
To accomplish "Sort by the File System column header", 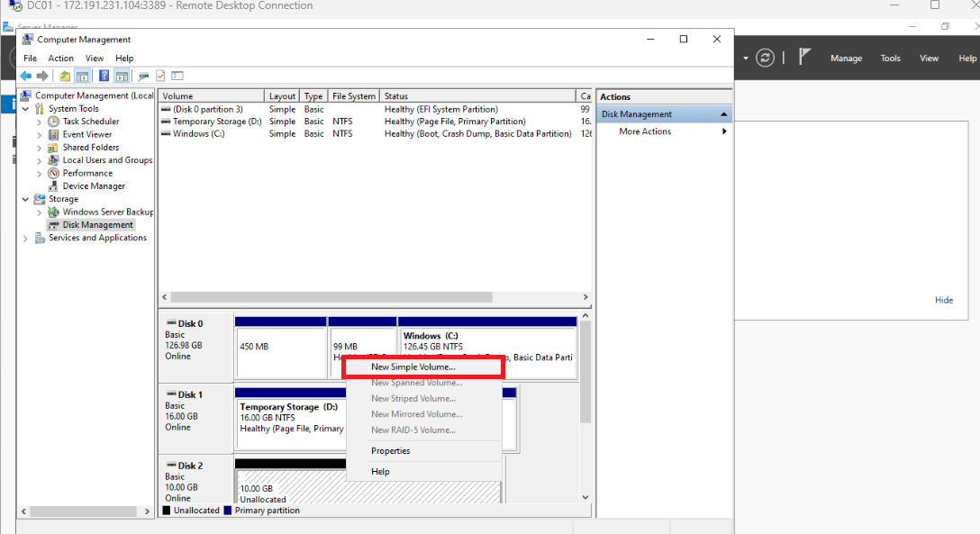I will pyautogui.click(x=354, y=96).
